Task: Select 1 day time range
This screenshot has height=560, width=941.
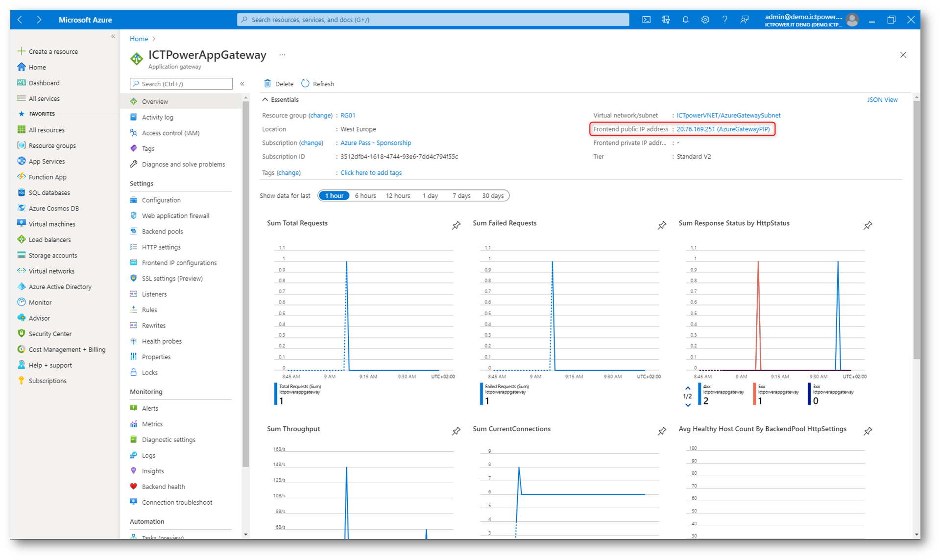Action: 430,196
